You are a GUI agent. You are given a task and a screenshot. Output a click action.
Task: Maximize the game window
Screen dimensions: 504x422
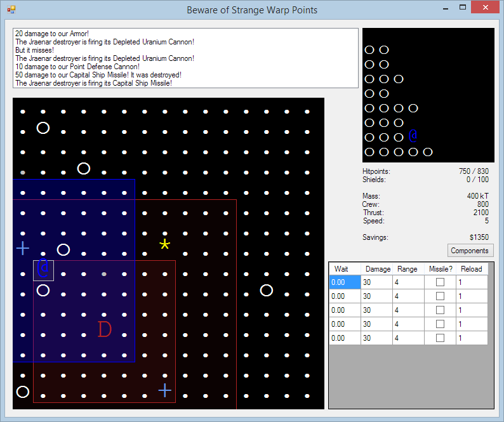pos(463,8)
